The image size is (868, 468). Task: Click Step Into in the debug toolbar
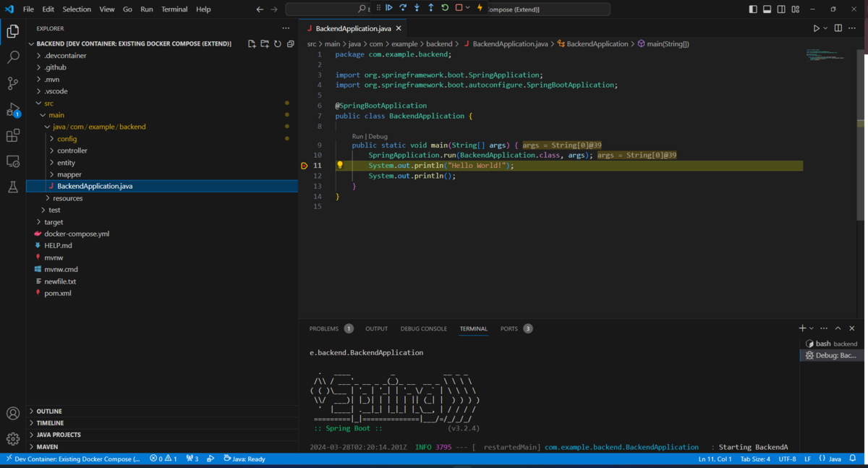pyautogui.click(x=417, y=8)
